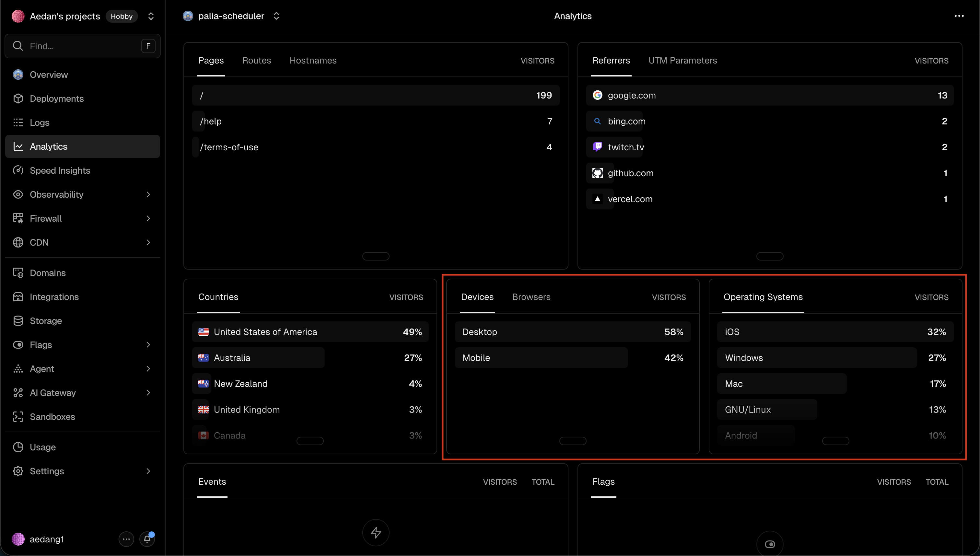This screenshot has height=556, width=980.
Task: Go to the Logs page
Action: (40, 122)
